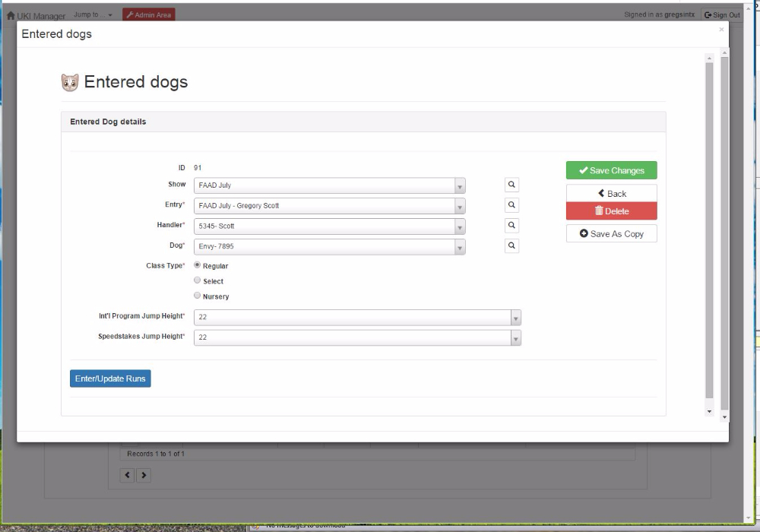
Task: Click the Back button
Action: pos(612,193)
